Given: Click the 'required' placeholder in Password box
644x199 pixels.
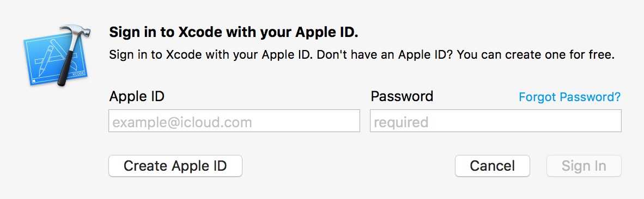Looking at the screenshot, I should coord(401,122).
